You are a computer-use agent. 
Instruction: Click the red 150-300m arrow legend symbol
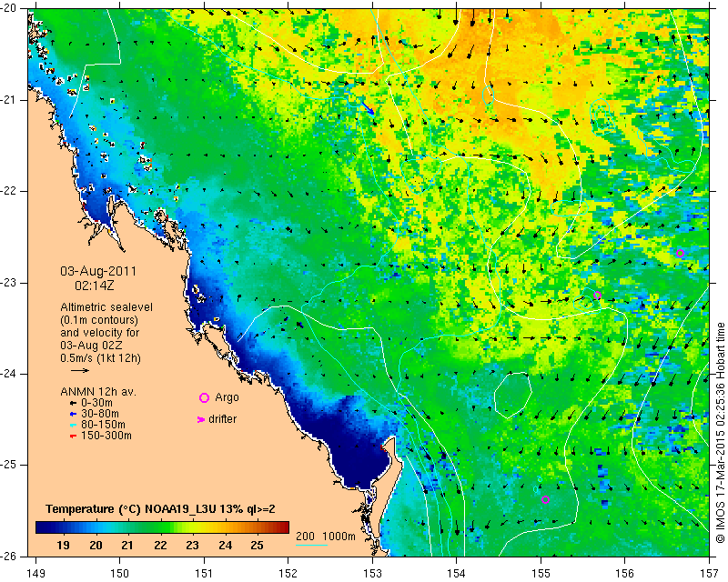click(73, 436)
